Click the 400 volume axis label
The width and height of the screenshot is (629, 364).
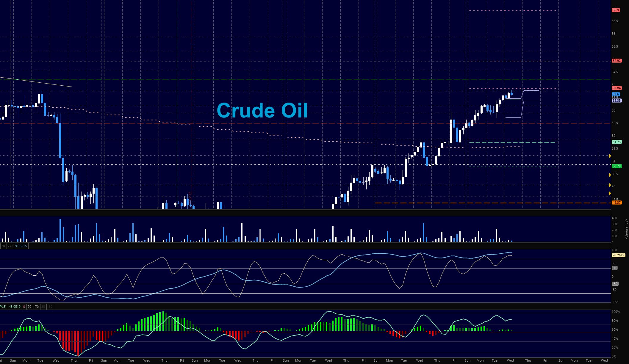click(x=614, y=218)
